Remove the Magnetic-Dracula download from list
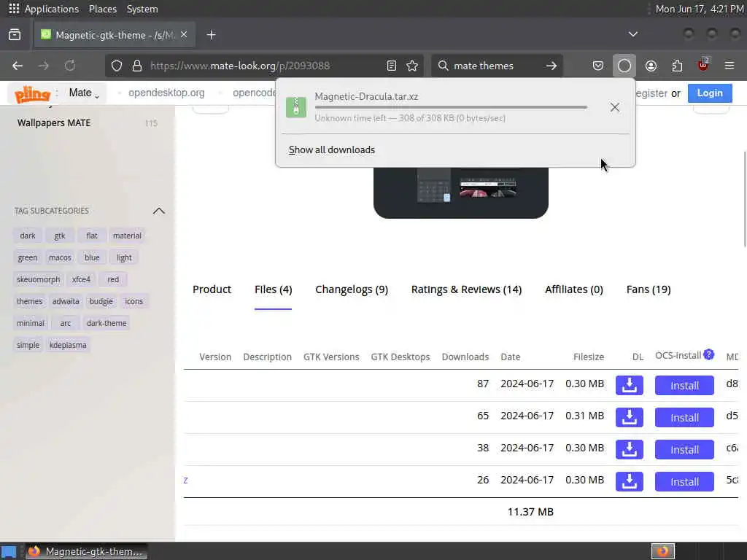 coord(615,107)
